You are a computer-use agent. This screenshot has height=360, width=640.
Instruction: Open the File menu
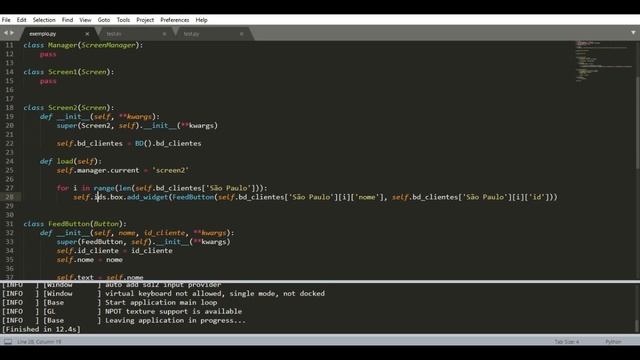point(6,20)
